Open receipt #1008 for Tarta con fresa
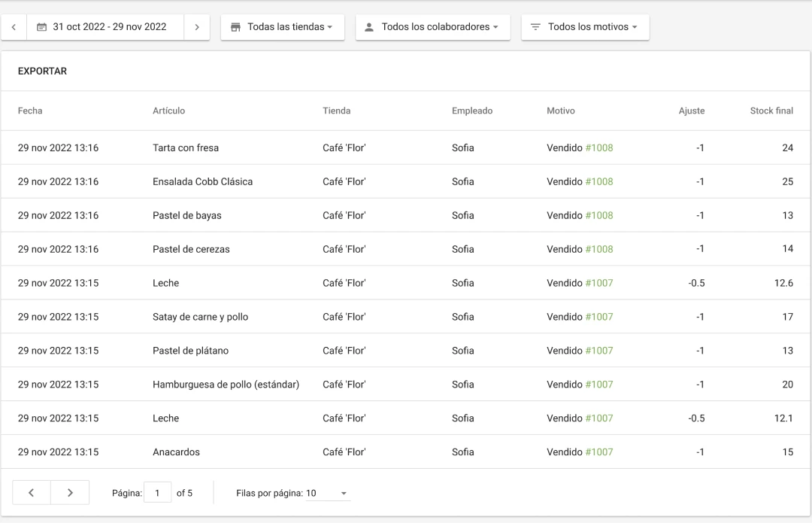This screenshot has width=812, height=523. [598, 147]
